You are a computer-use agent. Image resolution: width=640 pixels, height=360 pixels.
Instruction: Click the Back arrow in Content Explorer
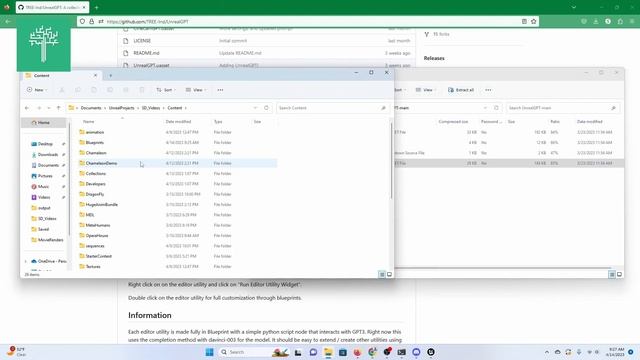tap(27, 108)
